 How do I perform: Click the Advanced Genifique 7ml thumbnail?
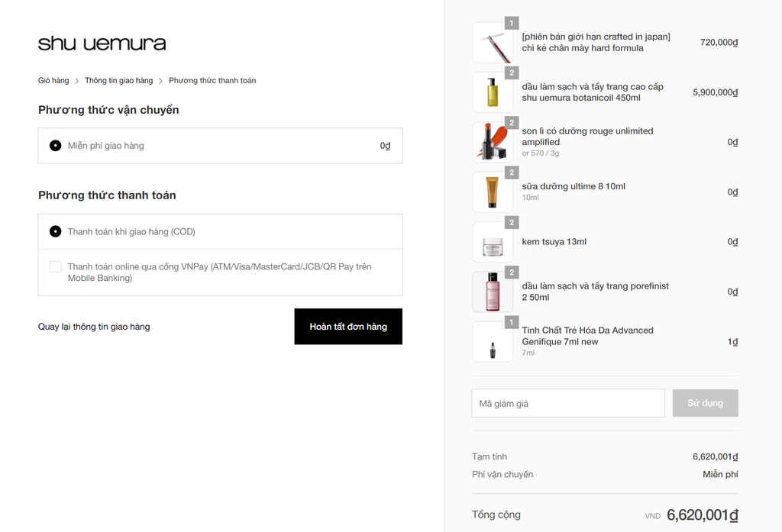493,342
